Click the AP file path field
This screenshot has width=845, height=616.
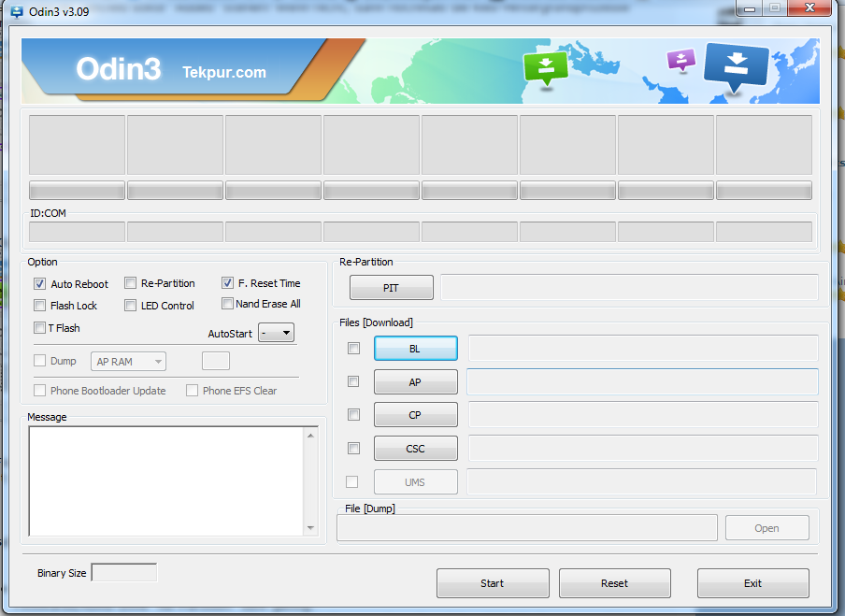tap(642, 381)
